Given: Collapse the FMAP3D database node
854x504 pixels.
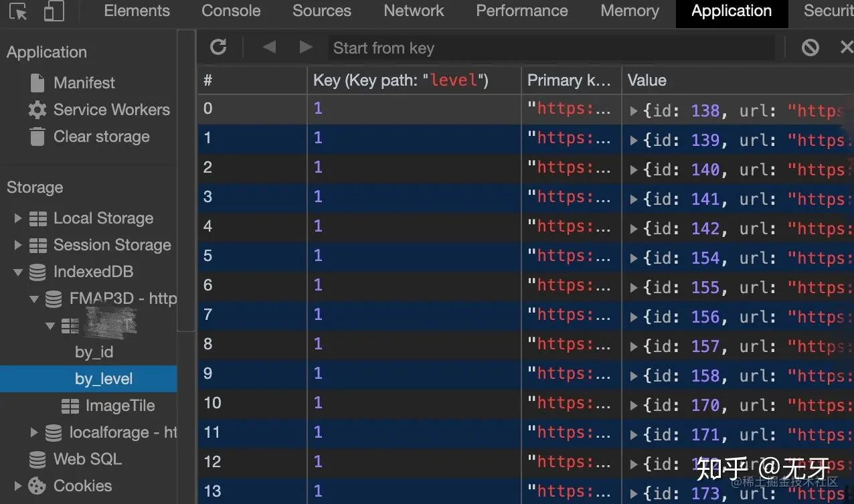Looking at the screenshot, I should (34, 299).
